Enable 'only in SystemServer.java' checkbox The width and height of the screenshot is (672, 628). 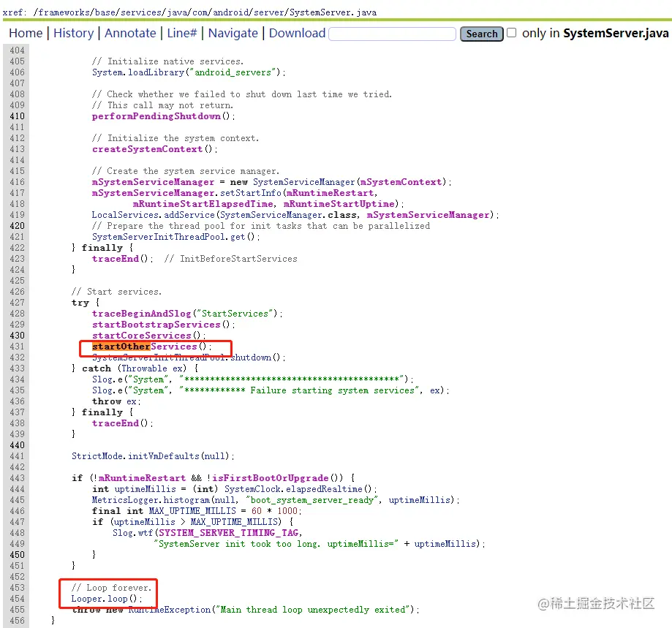[x=511, y=33]
